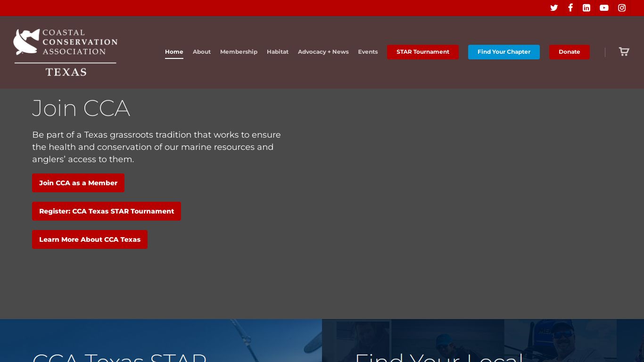Image resolution: width=644 pixels, height=362 pixels.
Task: Click the paragraph starting "Be part of a Texas grassroots"
Action: pos(157,147)
